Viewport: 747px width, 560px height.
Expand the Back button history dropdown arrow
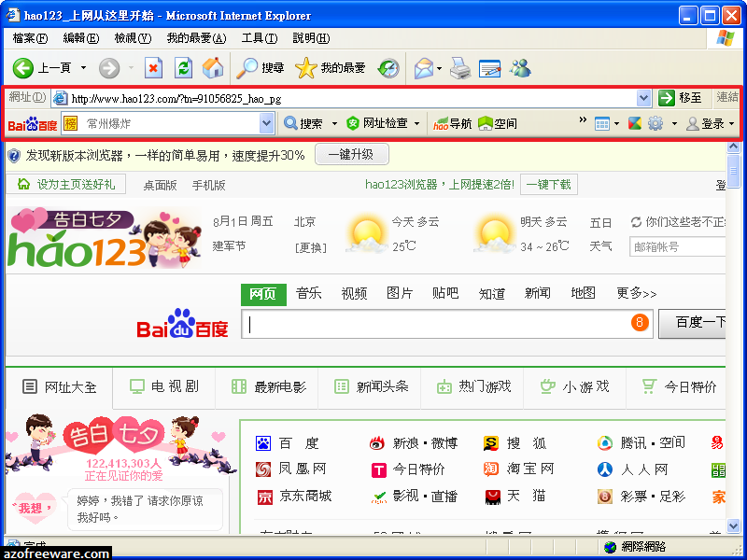click(x=83, y=68)
